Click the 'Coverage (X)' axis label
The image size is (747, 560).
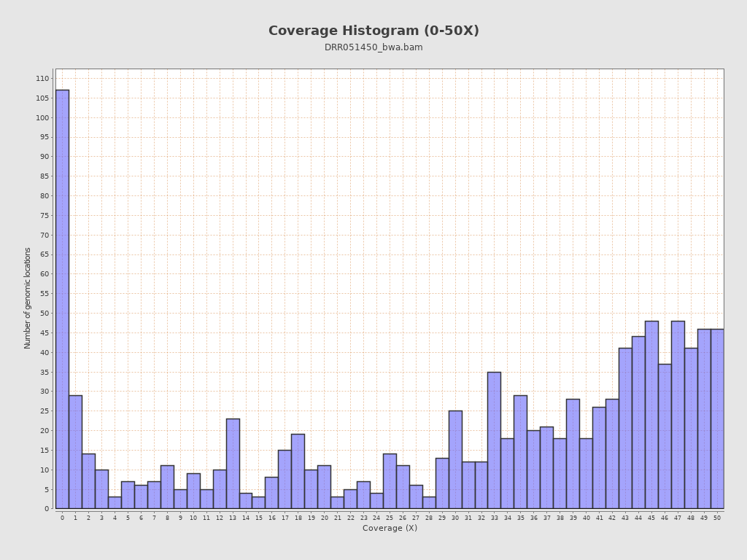390,528
